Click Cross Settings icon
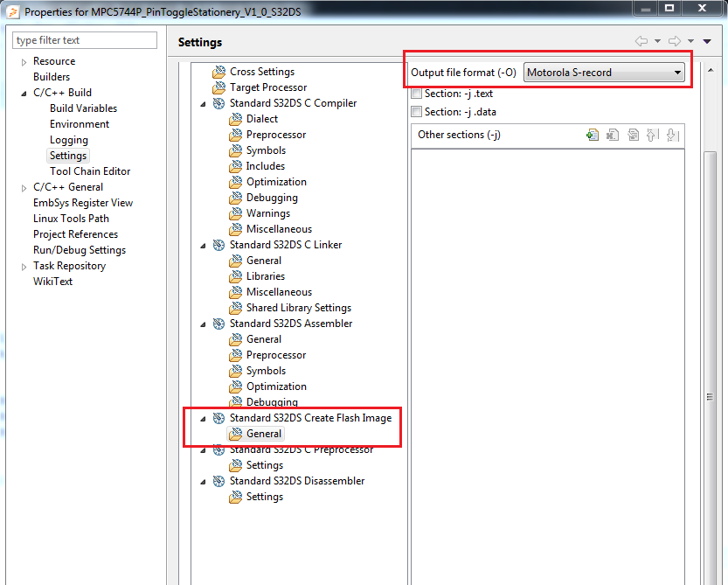 tap(218, 72)
